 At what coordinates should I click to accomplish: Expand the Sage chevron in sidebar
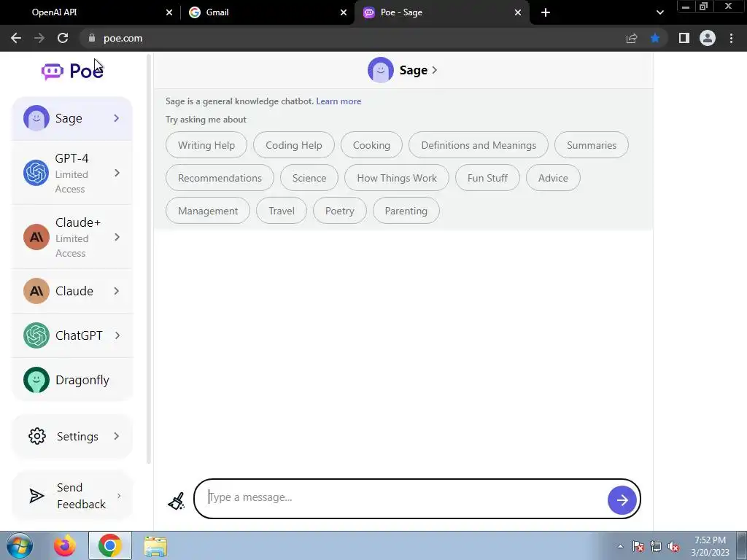pyautogui.click(x=117, y=118)
